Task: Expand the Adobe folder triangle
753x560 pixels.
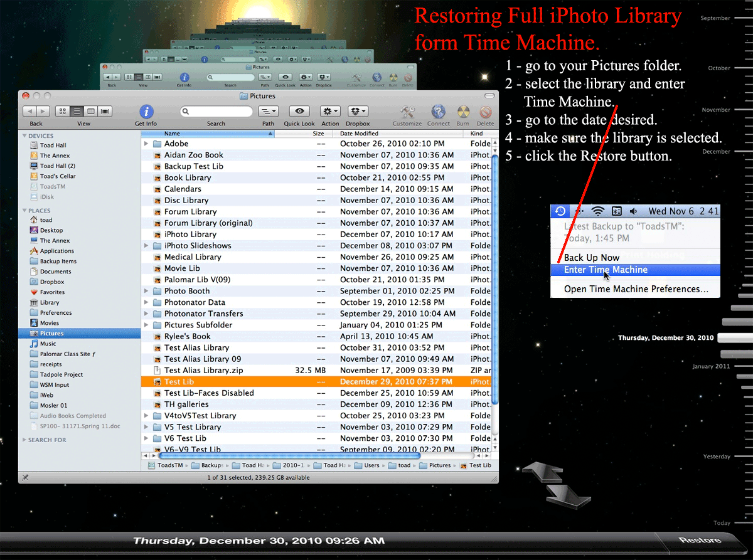Action: (146, 144)
